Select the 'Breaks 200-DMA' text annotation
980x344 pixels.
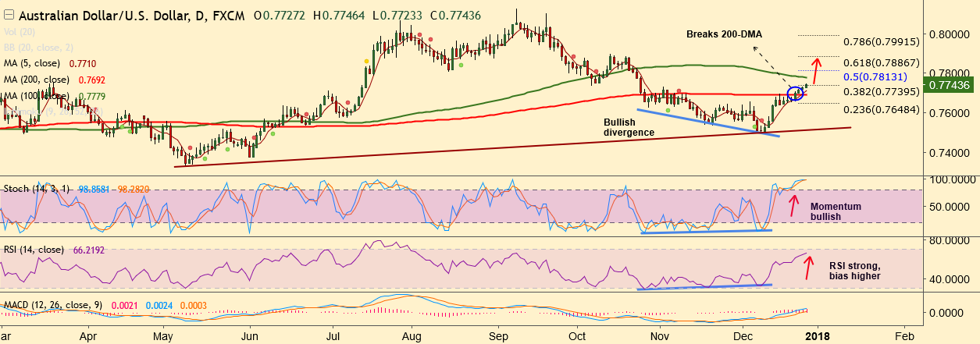pyautogui.click(x=724, y=34)
